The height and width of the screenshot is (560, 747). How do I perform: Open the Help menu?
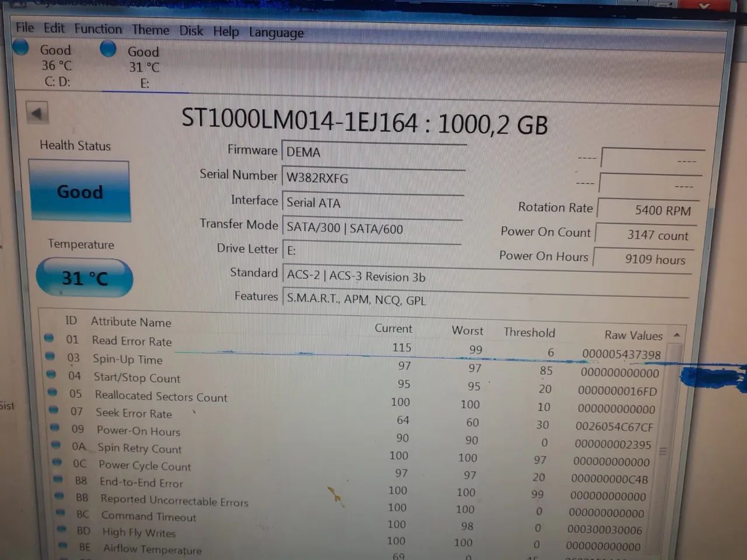tap(226, 31)
